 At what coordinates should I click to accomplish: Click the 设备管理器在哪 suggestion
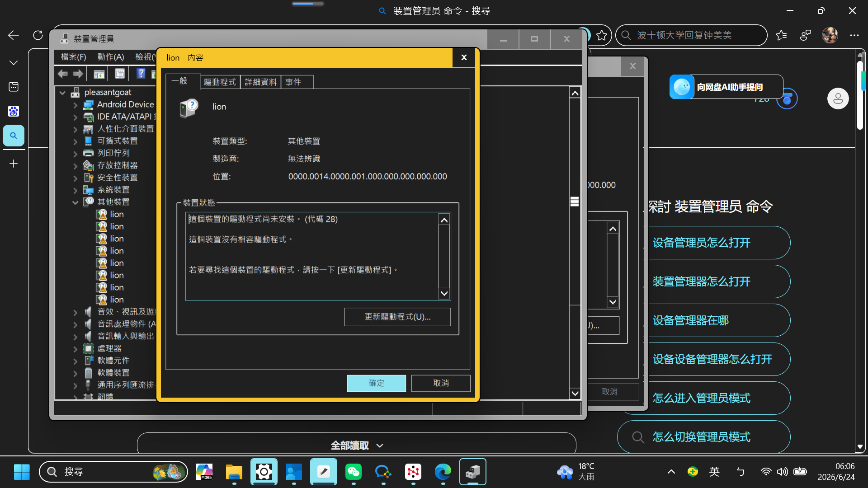(x=690, y=320)
